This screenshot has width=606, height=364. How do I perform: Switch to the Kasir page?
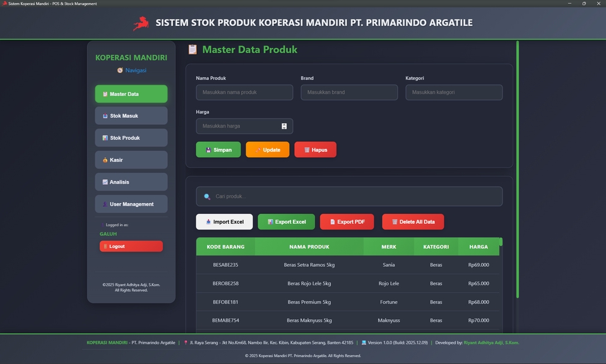point(131,160)
